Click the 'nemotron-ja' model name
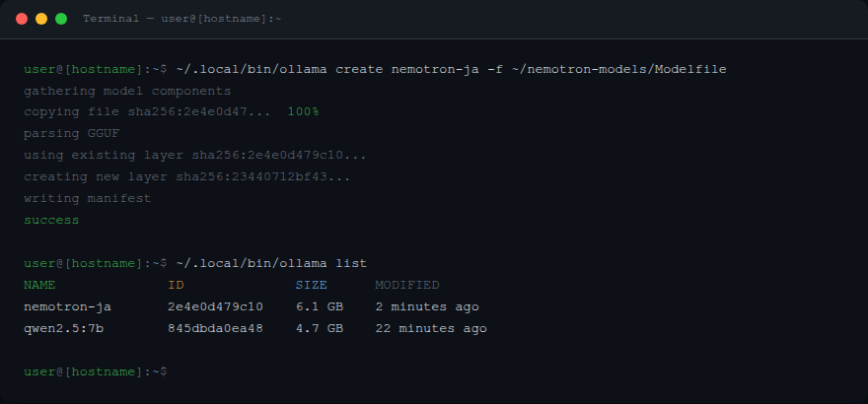868x404 pixels. pos(67,306)
